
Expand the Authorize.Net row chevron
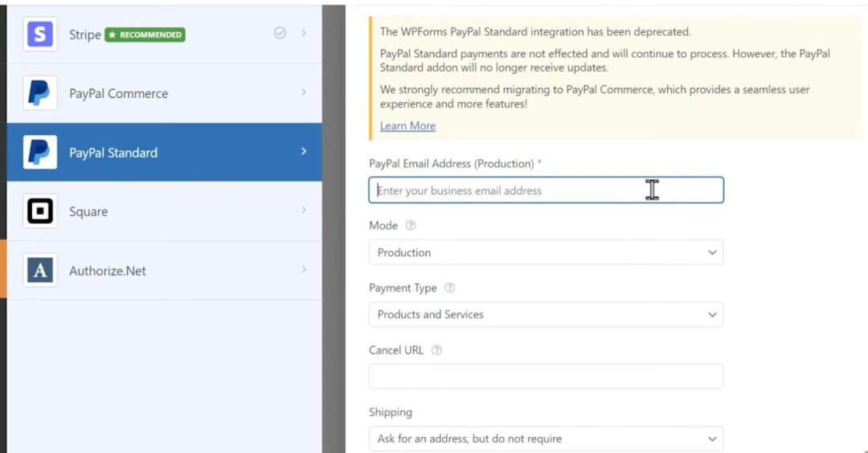tap(304, 269)
